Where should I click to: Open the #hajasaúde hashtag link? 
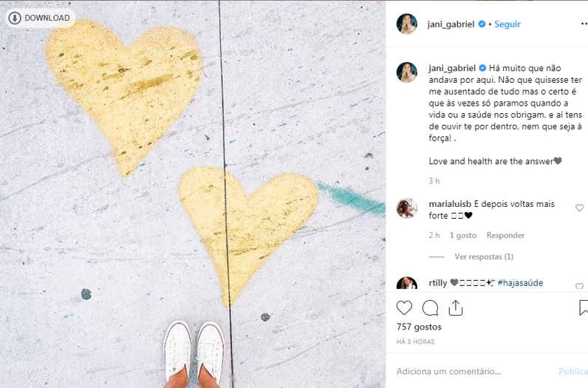(520, 282)
